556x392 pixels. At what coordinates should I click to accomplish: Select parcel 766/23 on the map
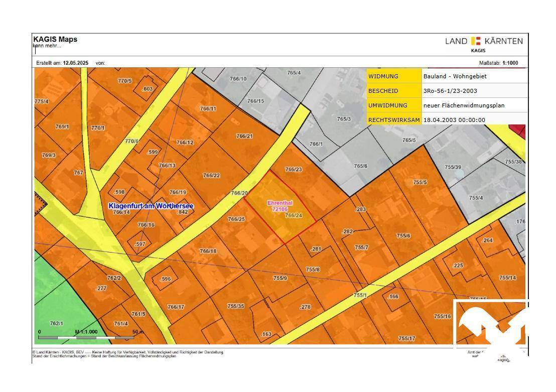click(294, 169)
